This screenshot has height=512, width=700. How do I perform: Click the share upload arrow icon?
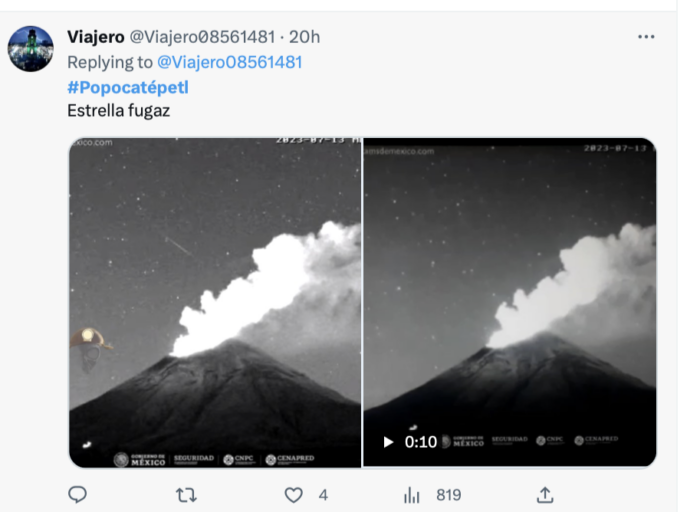coord(545,494)
